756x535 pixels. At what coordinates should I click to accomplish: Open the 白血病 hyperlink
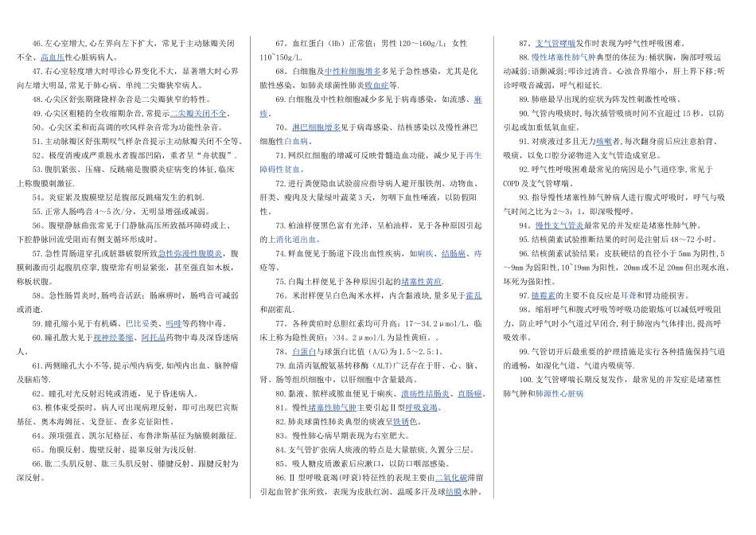click(296, 142)
